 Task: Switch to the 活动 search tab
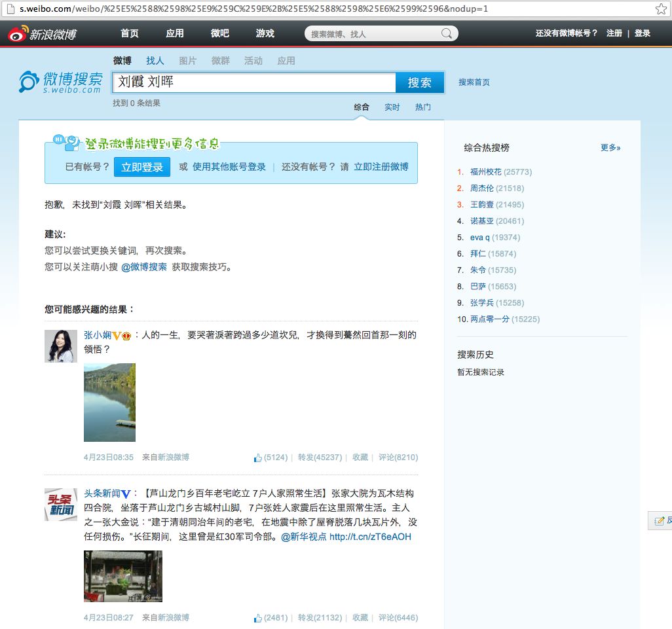click(253, 60)
